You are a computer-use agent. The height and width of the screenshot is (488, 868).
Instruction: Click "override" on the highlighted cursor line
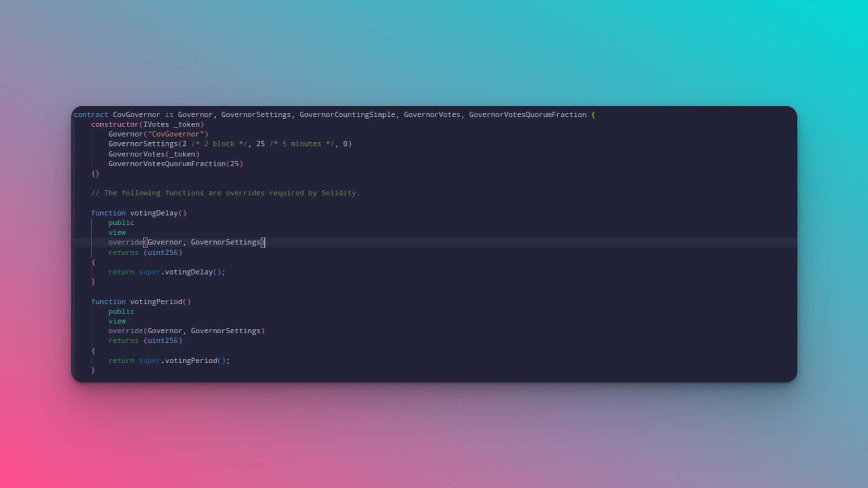point(125,242)
